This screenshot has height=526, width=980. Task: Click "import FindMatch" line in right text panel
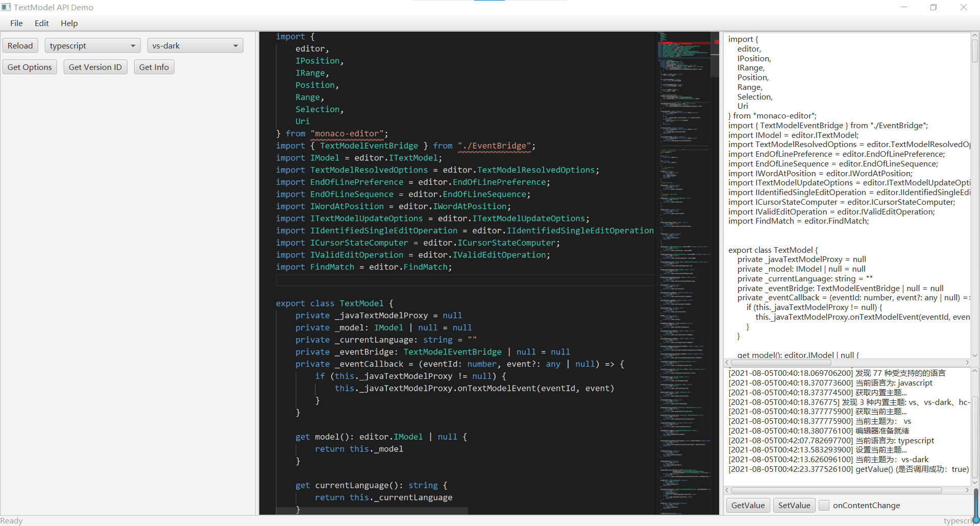(x=798, y=221)
